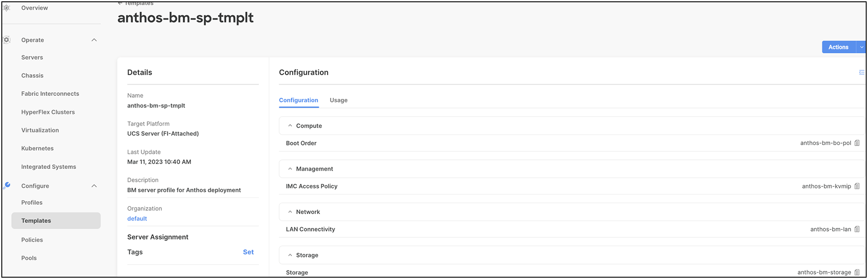Click the anthos-bm-kvmip policy name

click(x=826, y=186)
